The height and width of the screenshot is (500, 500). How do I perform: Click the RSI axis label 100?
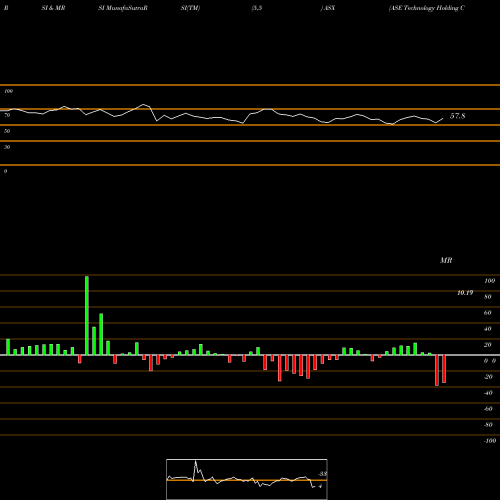click(x=8, y=91)
